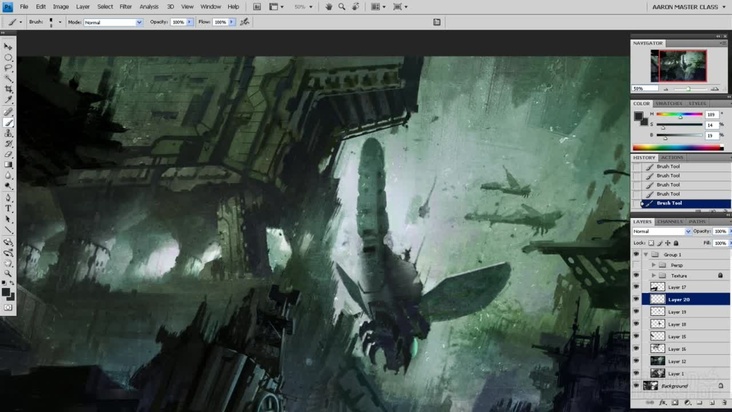Select the Dodge tool

[x=8, y=187]
